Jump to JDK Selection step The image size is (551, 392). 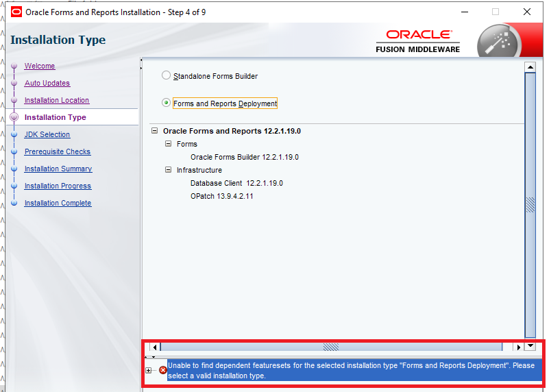(47, 134)
